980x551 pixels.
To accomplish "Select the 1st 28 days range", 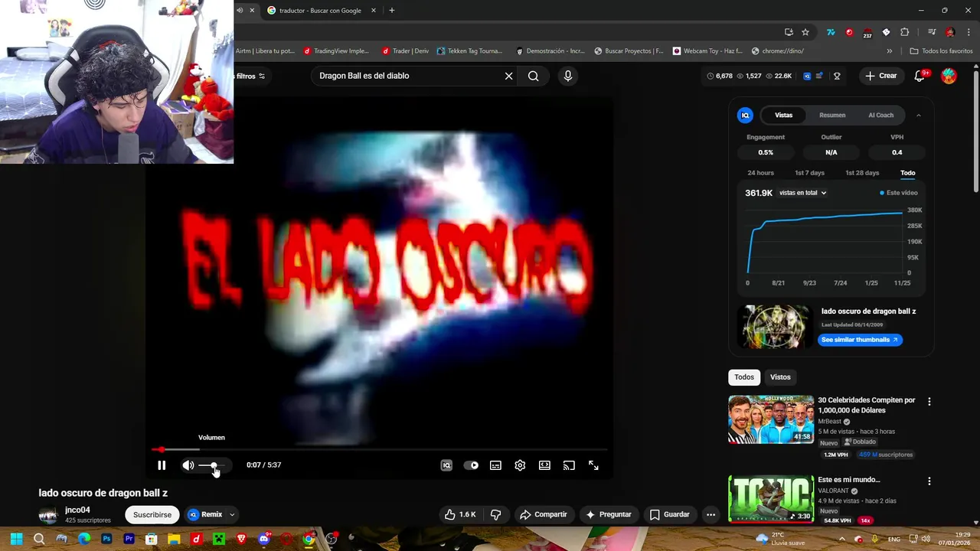I will 862,173.
